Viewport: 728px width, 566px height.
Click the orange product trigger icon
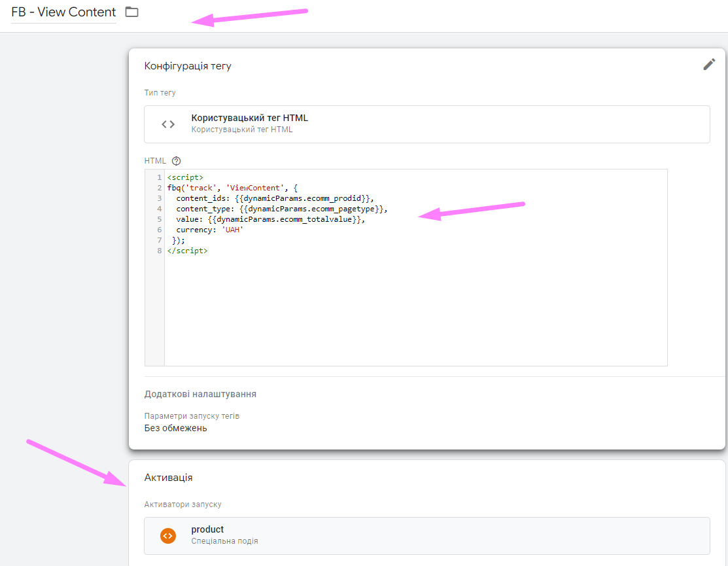pos(168,535)
